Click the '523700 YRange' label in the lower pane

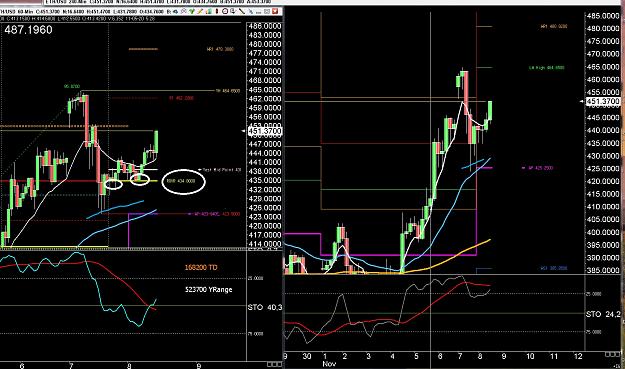208,290
